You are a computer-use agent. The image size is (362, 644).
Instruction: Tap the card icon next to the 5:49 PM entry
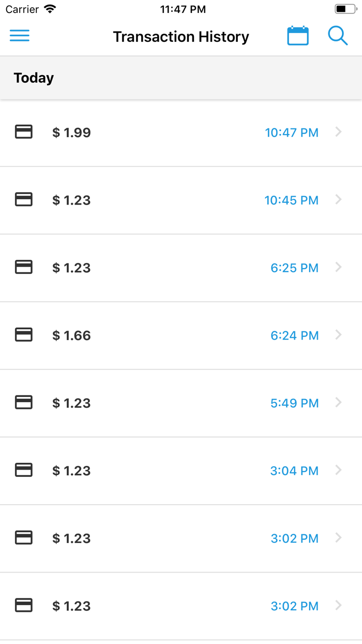click(x=23, y=403)
